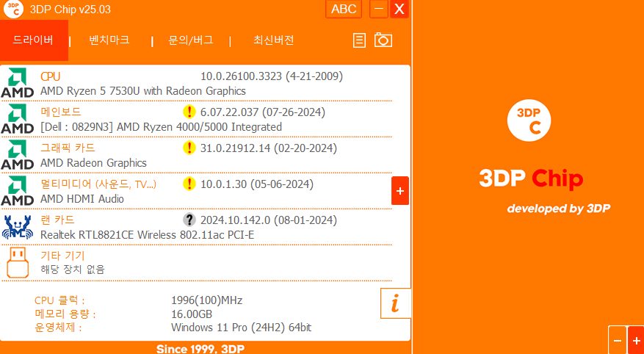Click version '31.0.21912.14 (02-20-2024)'
Screen dimensions: 644x354
point(269,148)
